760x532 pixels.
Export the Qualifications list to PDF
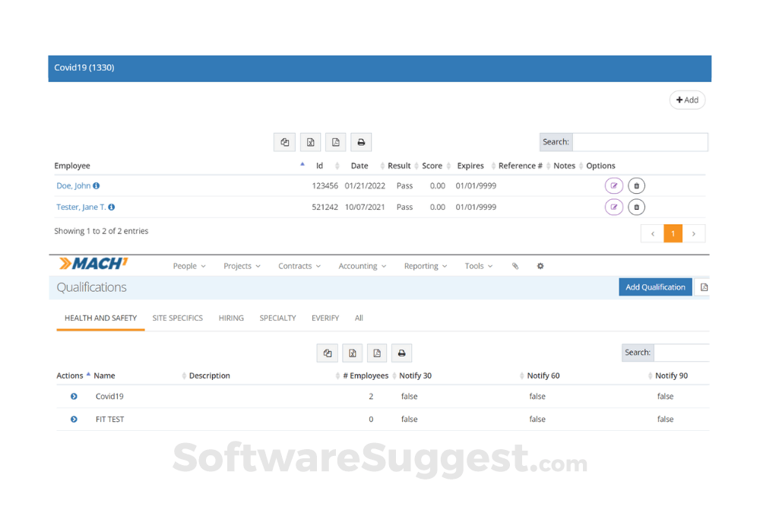click(377, 353)
